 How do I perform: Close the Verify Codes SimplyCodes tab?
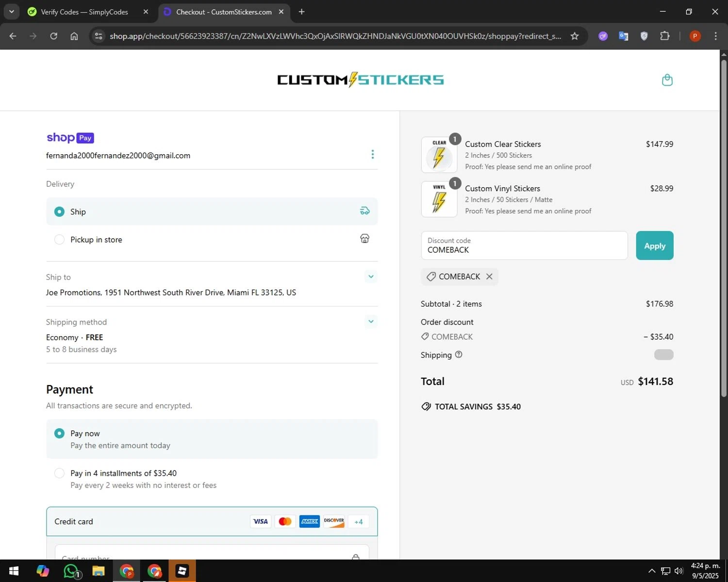click(146, 12)
